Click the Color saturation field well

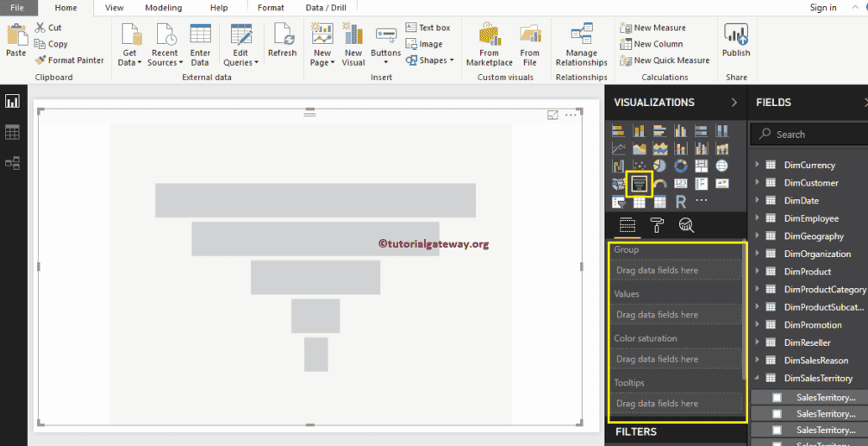coord(677,359)
